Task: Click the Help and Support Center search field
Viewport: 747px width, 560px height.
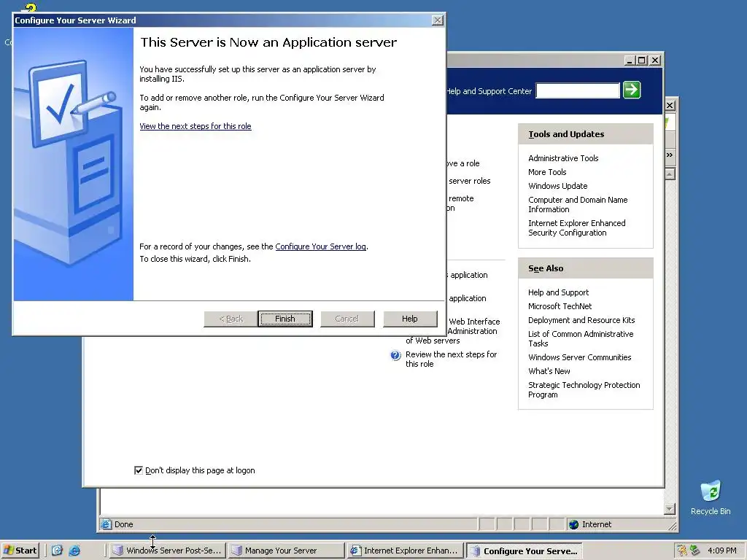Action: click(578, 90)
